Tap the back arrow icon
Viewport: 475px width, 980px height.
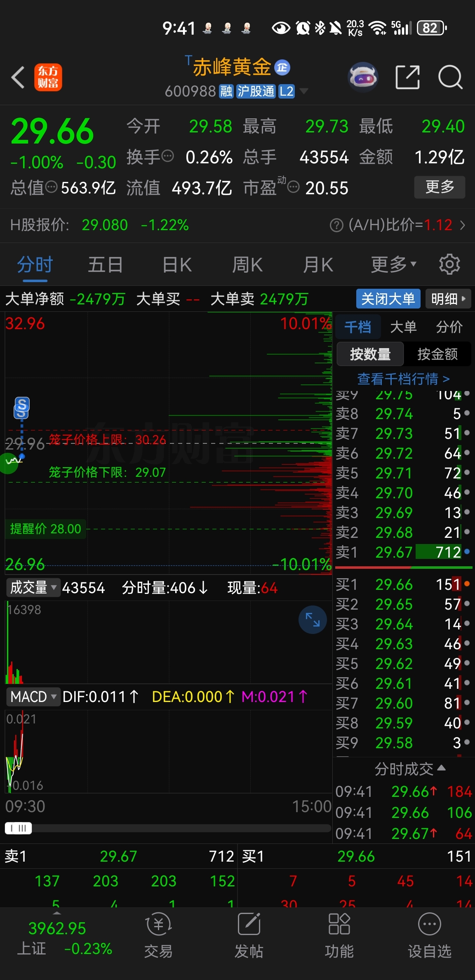[x=18, y=77]
